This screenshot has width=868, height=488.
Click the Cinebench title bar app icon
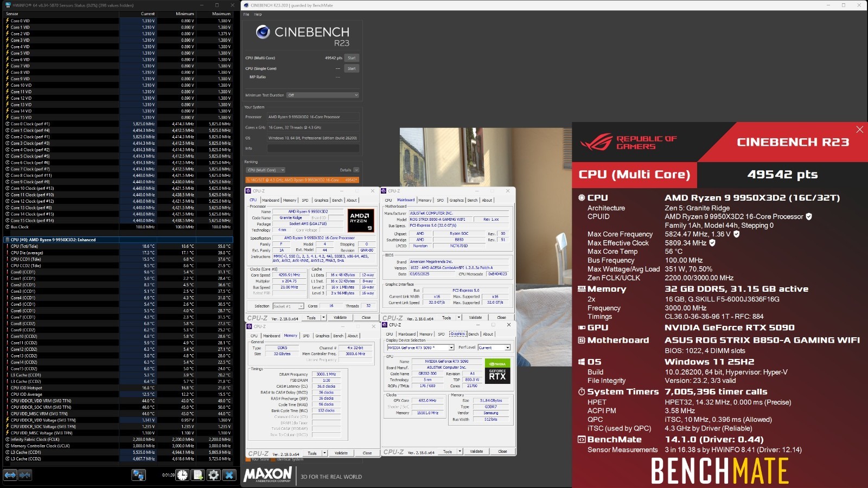click(246, 5)
